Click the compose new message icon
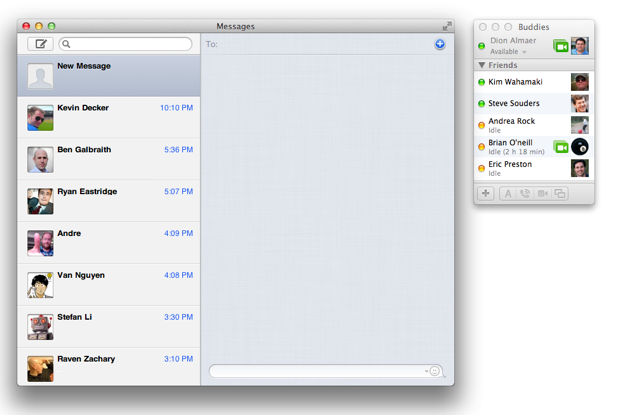The width and height of the screenshot is (620, 415). [40, 44]
